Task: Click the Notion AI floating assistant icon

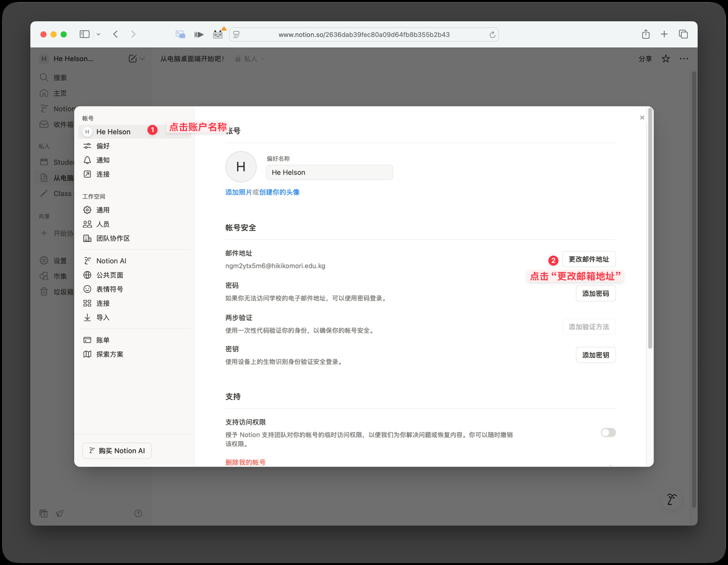Action: click(x=671, y=499)
